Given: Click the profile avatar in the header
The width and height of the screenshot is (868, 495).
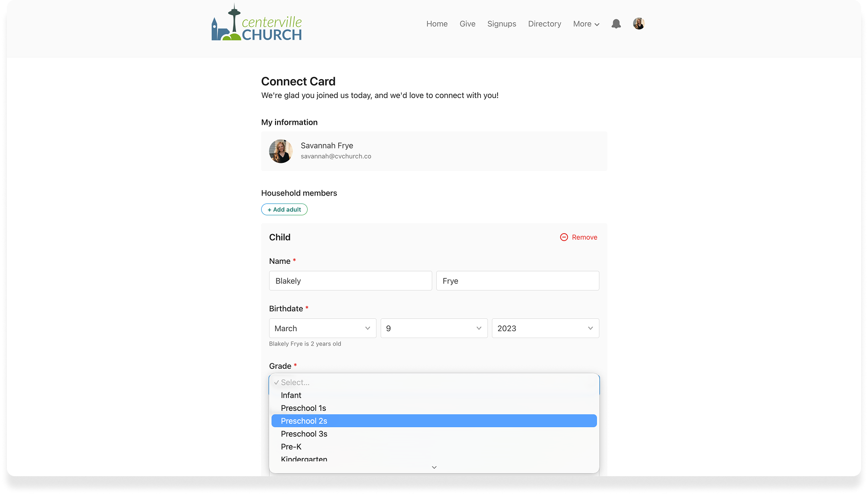Looking at the screenshot, I should tap(639, 23).
